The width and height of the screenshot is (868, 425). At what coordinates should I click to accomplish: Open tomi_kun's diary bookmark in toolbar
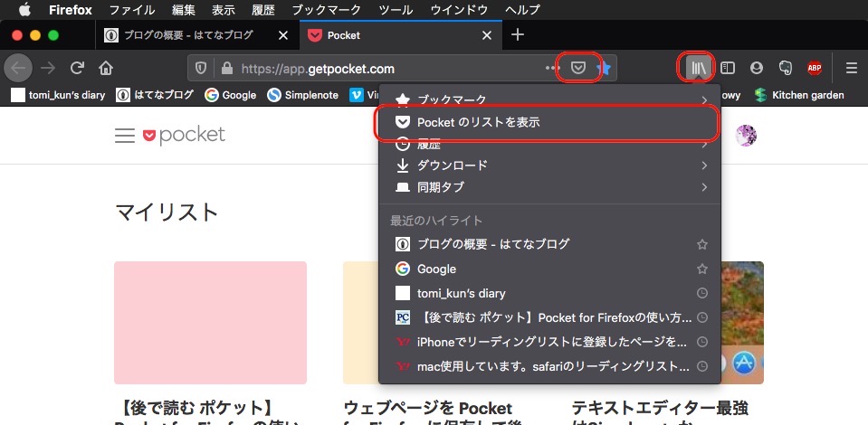click(58, 95)
